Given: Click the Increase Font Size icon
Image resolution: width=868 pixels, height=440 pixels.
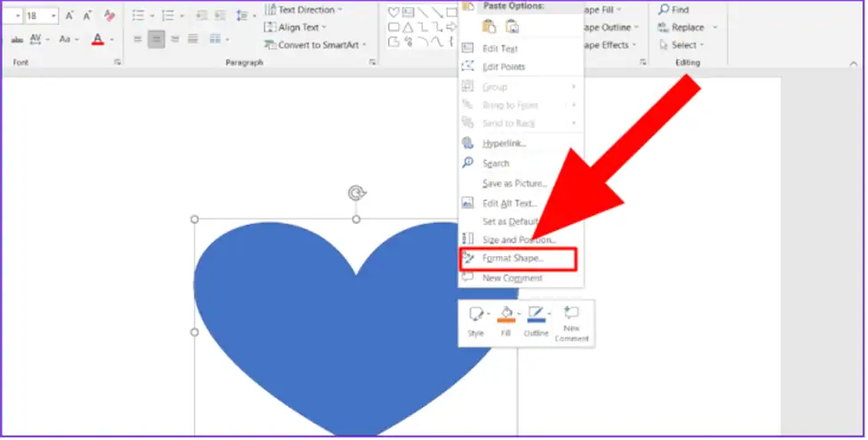Looking at the screenshot, I should [70, 16].
